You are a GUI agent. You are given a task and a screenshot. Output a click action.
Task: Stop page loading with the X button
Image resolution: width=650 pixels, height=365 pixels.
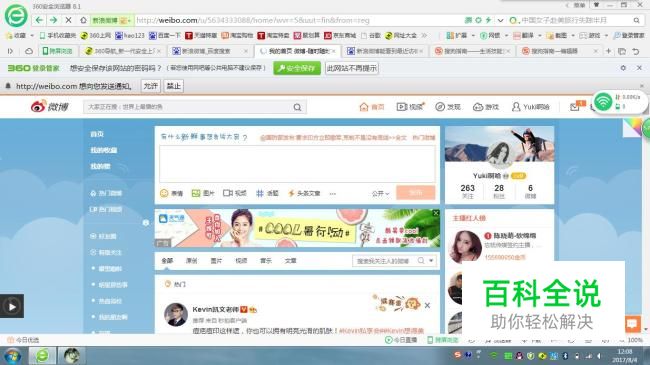click(x=68, y=20)
